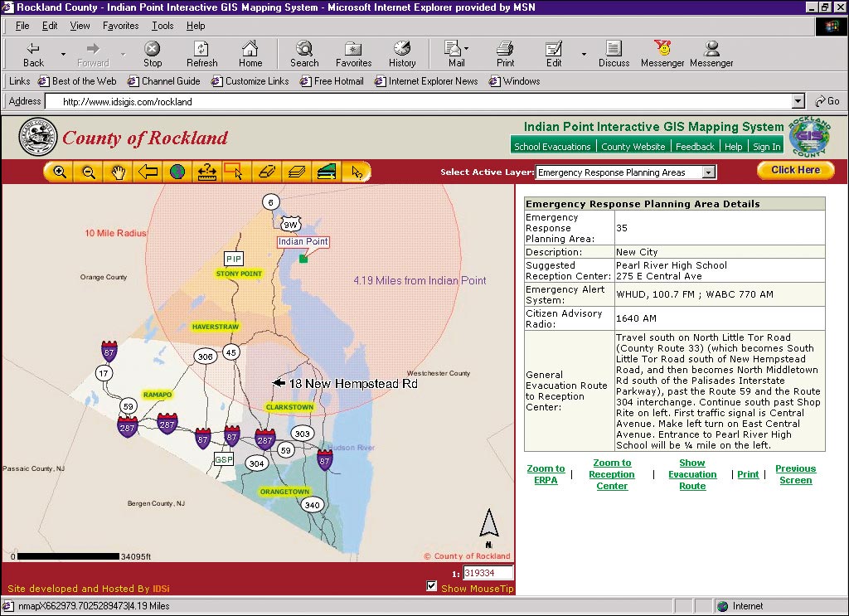This screenshot has width=849, height=616.
Task: Refresh the page in the browser toolbar
Action: pos(201,55)
